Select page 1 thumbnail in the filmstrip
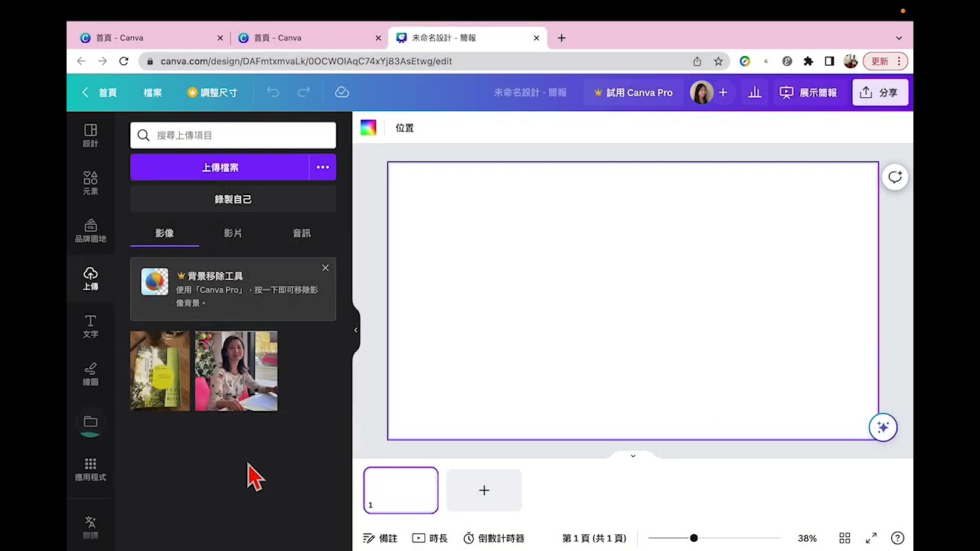Viewport: 980px width, 551px height. pos(401,491)
